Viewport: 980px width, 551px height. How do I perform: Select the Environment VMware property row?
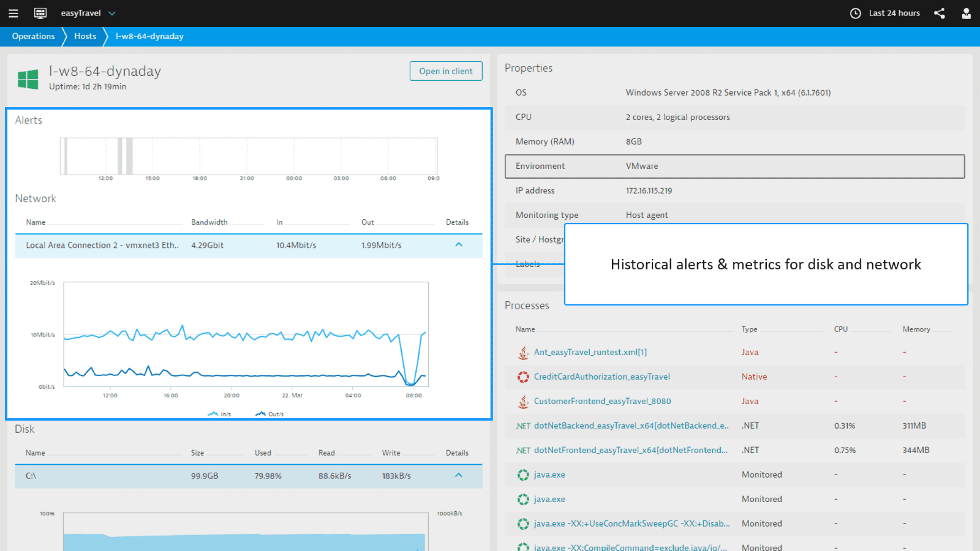tap(734, 166)
